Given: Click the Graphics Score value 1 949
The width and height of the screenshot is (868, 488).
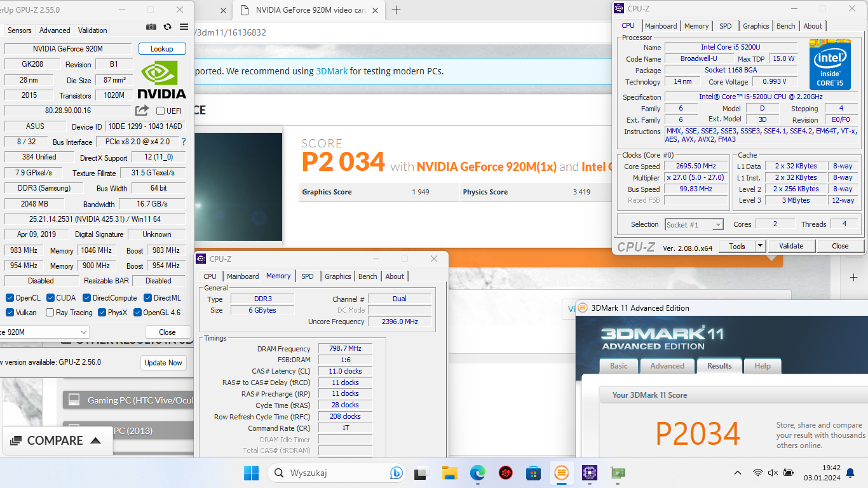Looking at the screenshot, I should point(420,192).
